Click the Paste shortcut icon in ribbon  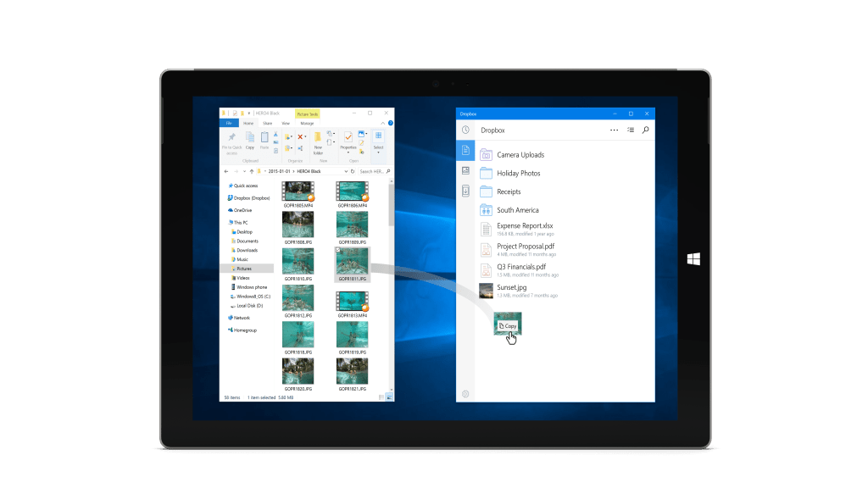pos(275,151)
